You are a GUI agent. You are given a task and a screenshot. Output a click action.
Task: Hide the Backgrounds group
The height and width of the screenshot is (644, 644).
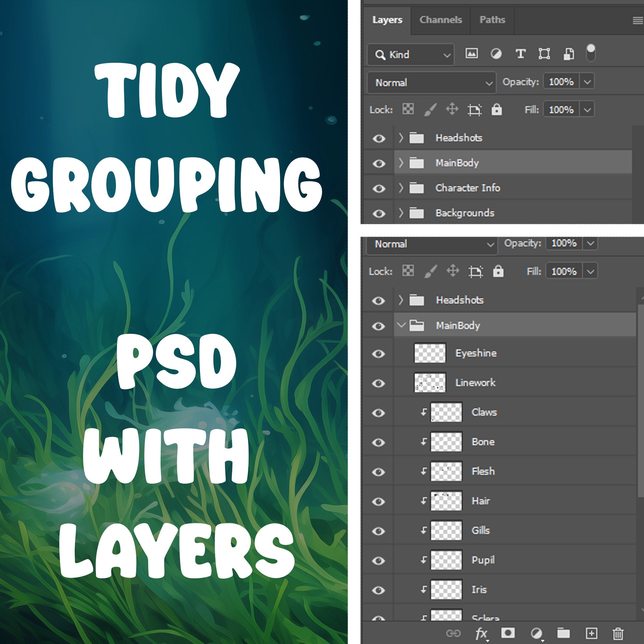coord(379,213)
